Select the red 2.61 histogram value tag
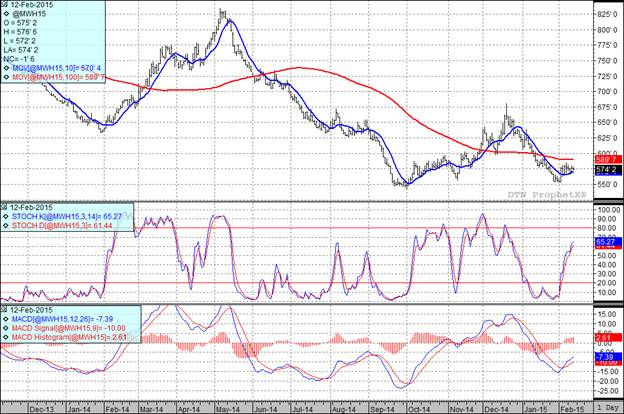 click(607, 338)
